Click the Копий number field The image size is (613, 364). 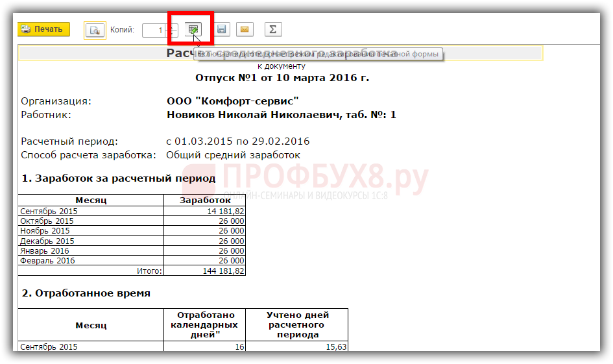pyautogui.click(x=154, y=30)
